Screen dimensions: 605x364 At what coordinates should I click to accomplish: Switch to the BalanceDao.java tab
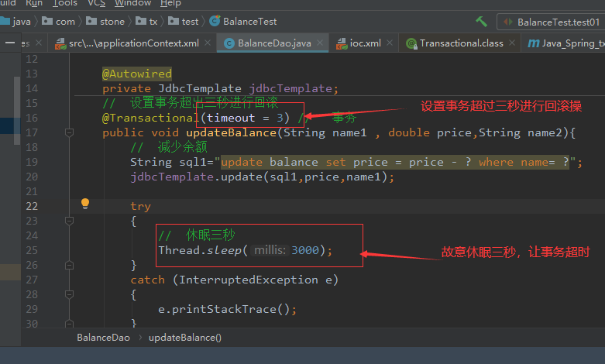[274, 43]
